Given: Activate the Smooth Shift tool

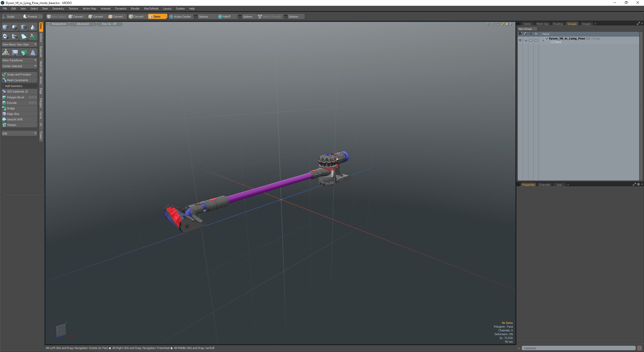Looking at the screenshot, I should 19,119.
